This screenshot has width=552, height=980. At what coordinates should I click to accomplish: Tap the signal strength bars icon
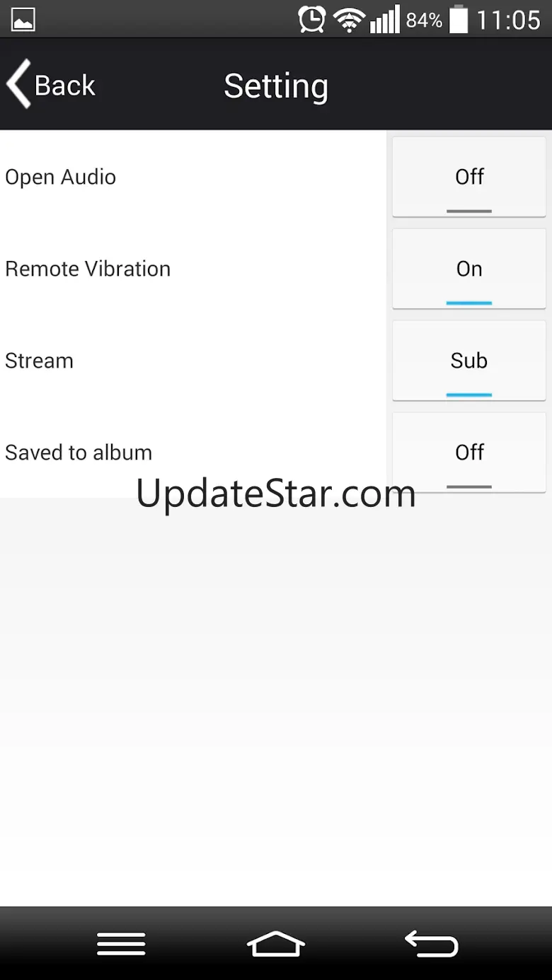(x=384, y=20)
